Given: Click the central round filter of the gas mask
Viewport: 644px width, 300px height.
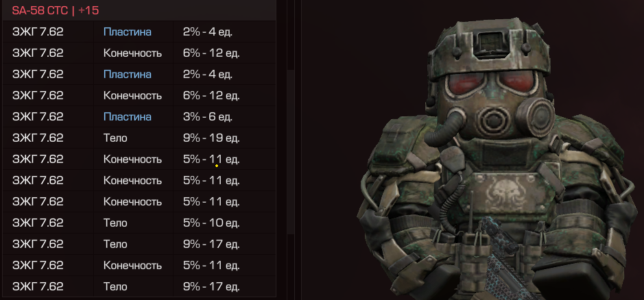Looking at the screenshot, I should click(x=492, y=120).
